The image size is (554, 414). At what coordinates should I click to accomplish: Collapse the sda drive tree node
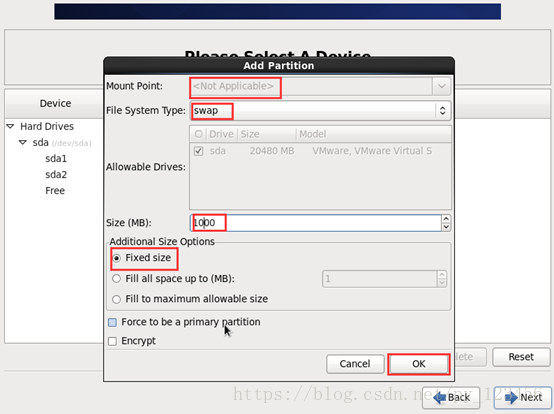23,143
